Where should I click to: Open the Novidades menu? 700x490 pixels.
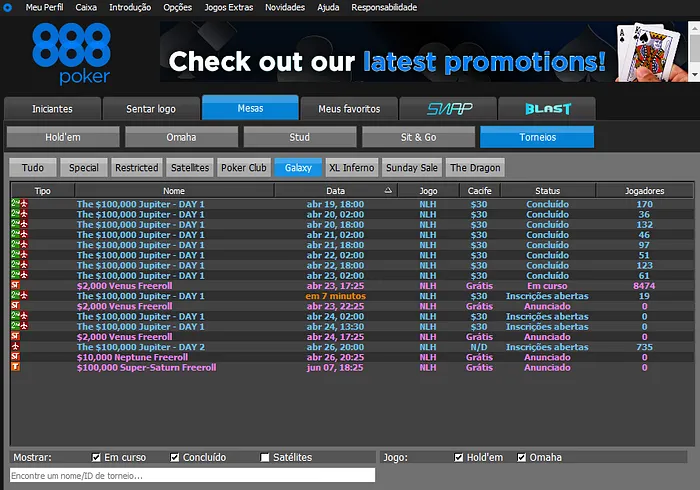(285, 7)
